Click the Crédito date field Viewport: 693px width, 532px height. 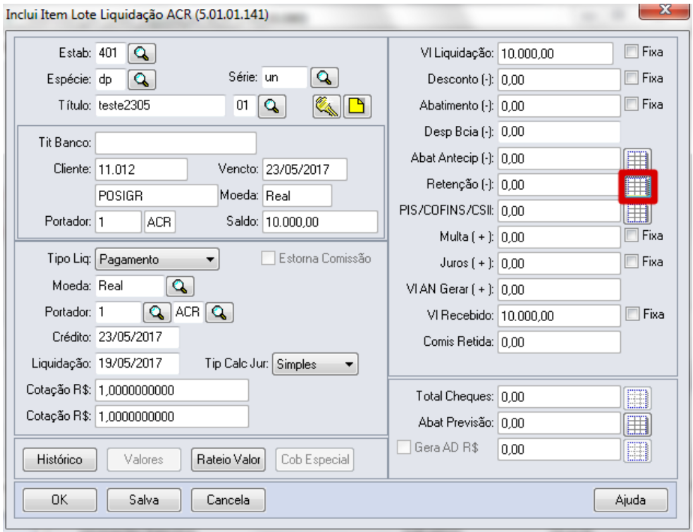pyautogui.click(x=137, y=337)
